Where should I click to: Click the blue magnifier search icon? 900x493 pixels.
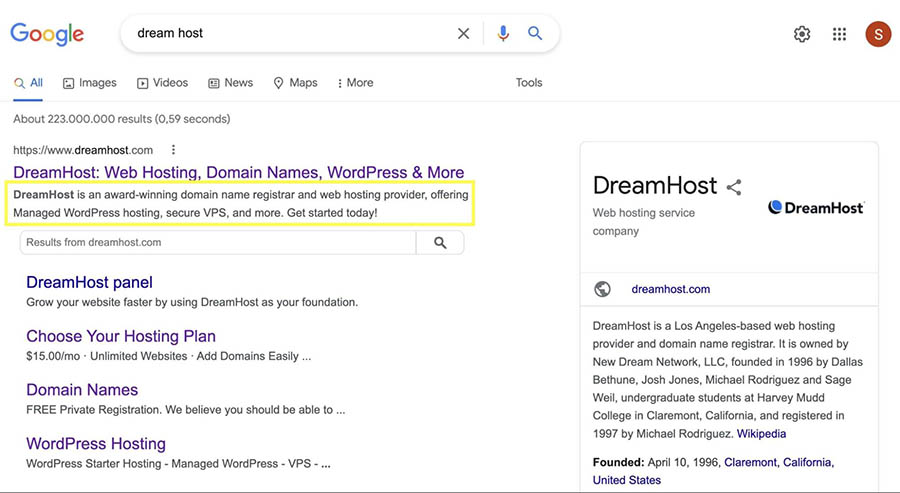click(536, 34)
